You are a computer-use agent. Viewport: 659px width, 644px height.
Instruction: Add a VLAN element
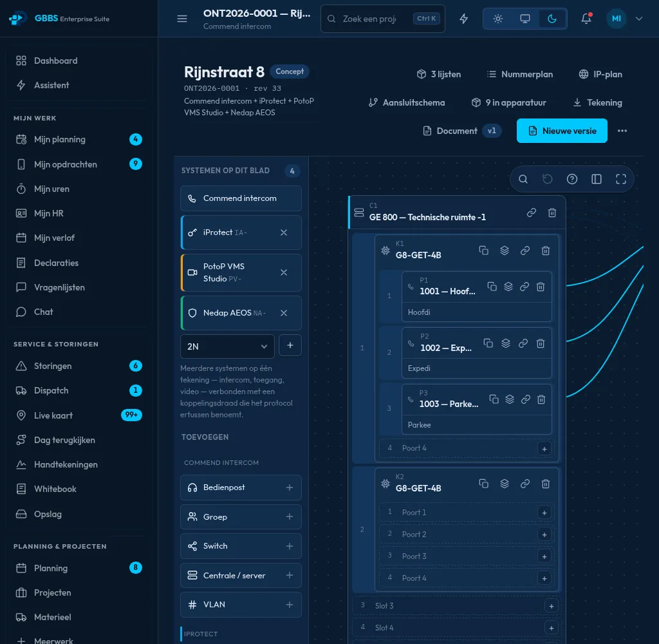click(x=241, y=605)
